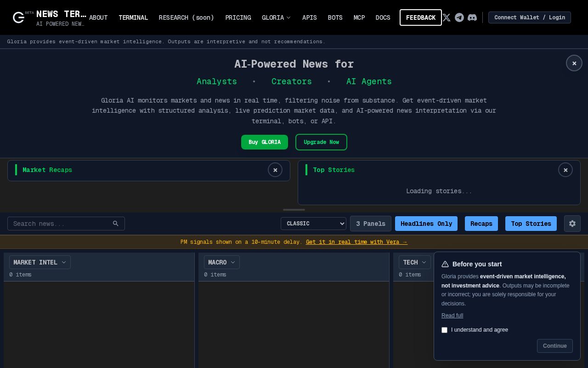Open the TECH panel dropdown

[x=415, y=262]
